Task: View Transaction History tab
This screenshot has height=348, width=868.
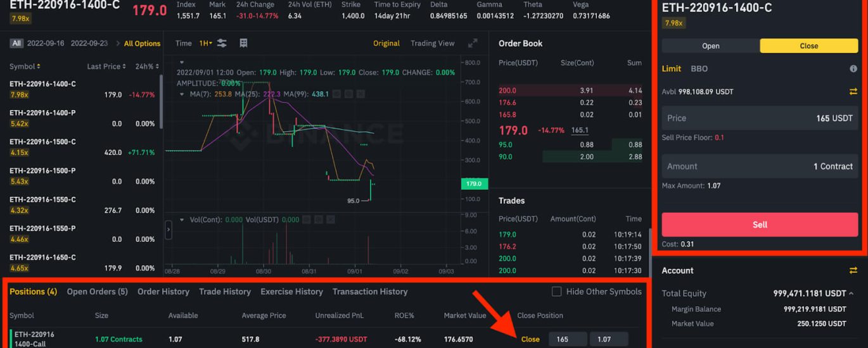Action: click(x=370, y=292)
